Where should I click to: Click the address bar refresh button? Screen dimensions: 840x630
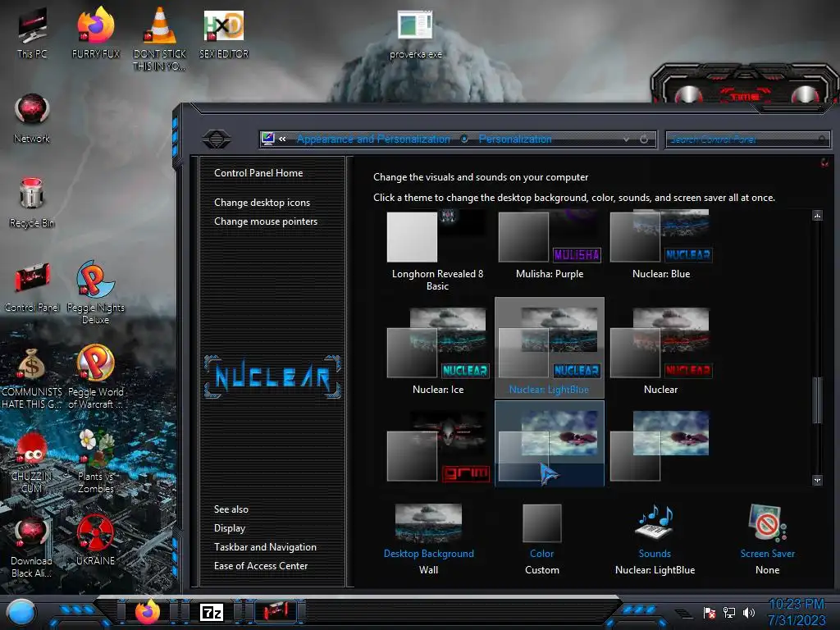tap(644, 139)
